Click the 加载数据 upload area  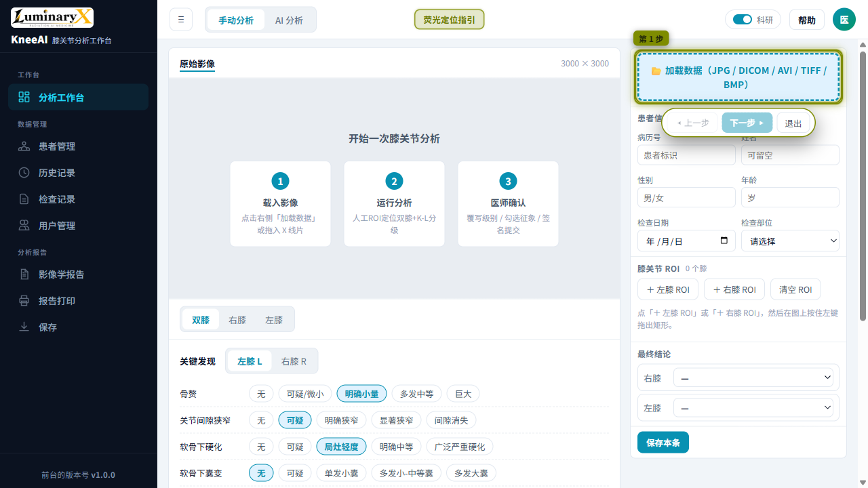[x=738, y=77]
